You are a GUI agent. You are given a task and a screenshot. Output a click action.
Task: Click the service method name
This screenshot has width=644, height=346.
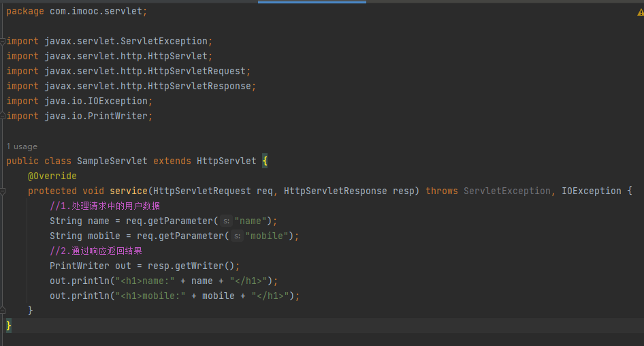point(128,191)
